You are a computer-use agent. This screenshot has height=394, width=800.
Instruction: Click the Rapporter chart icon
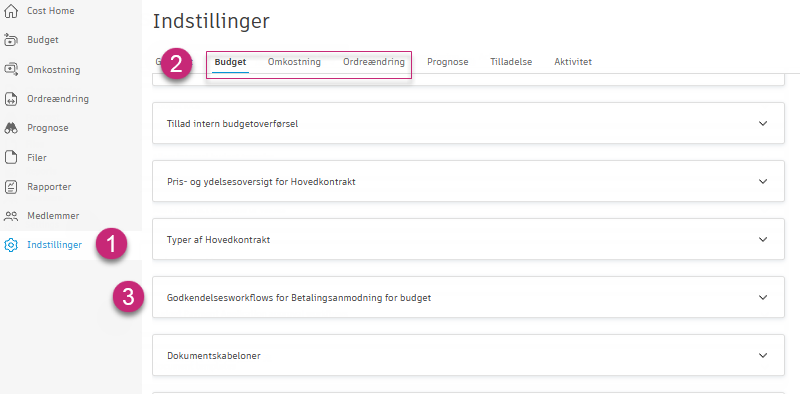point(11,187)
